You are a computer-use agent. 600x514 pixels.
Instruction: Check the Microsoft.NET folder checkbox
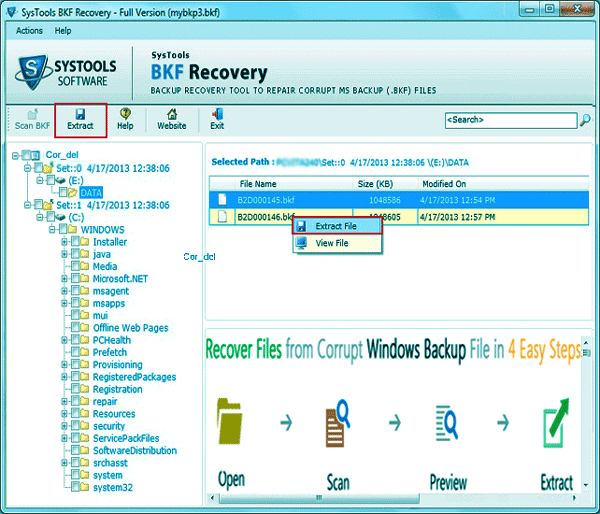[x=75, y=278]
